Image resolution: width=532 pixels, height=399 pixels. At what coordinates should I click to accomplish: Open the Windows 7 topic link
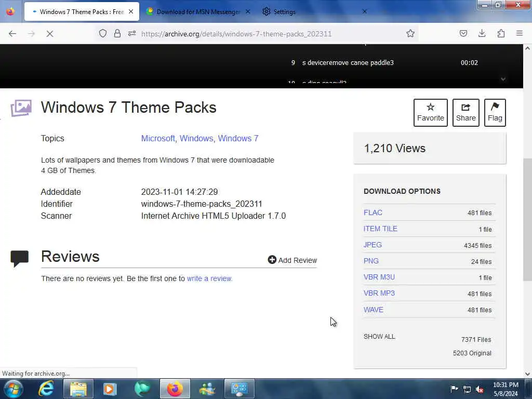coord(238,138)
